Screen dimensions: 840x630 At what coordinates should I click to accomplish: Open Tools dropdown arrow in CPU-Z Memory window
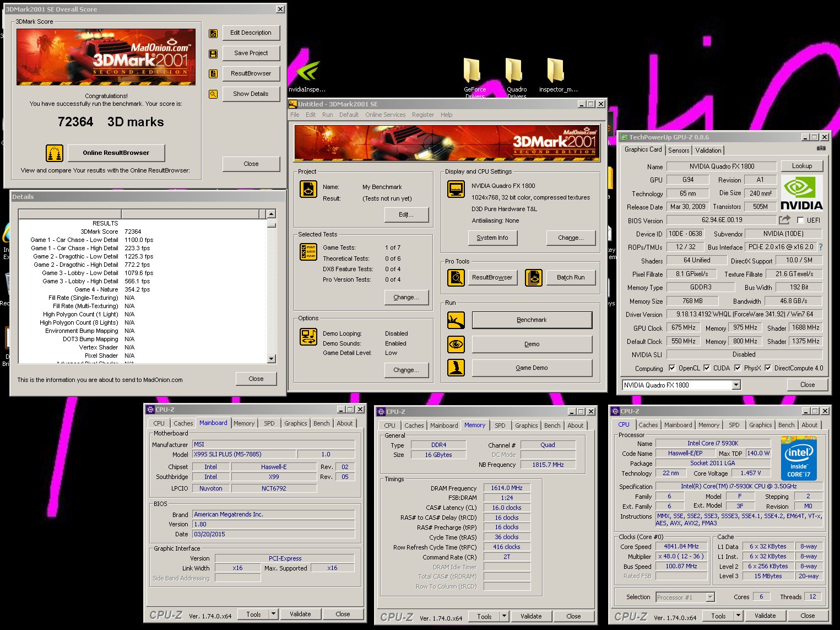click(504, 616)
